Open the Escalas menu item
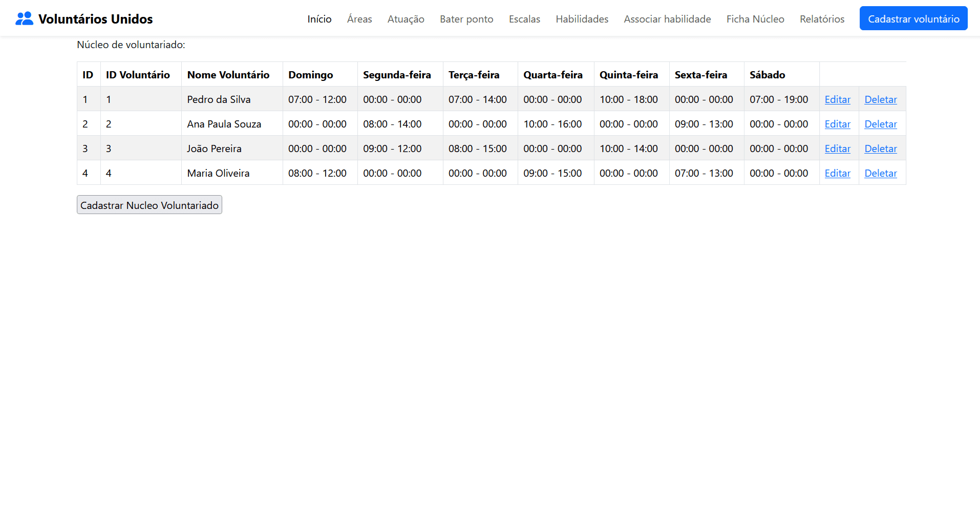 tap(524, 19)
